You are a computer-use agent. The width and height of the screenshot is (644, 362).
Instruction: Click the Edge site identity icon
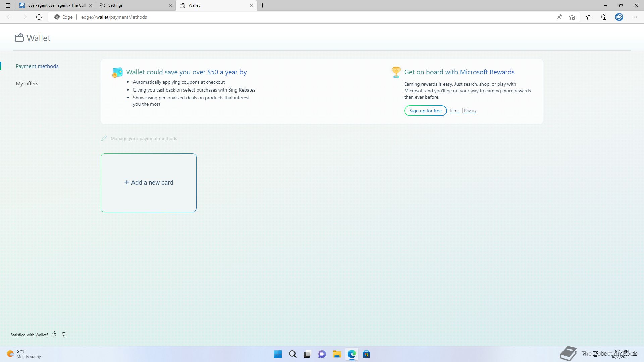[x=64, y=17]
